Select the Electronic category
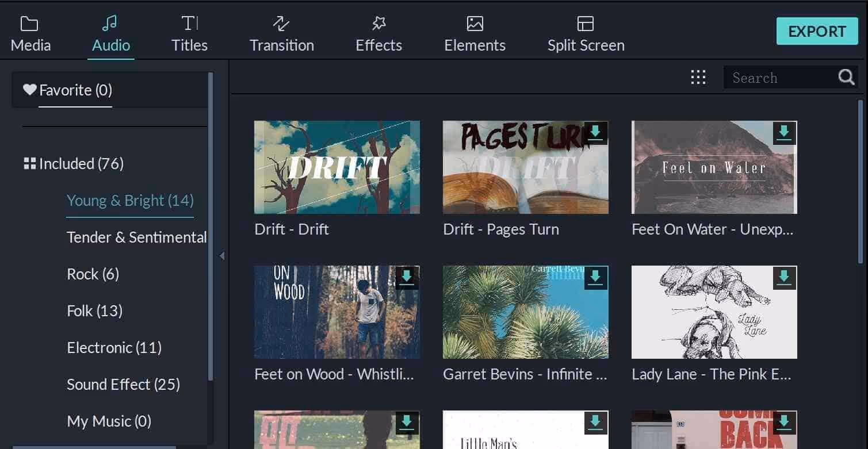This screenshot has height=449, width=868. [x=114, y=348]
